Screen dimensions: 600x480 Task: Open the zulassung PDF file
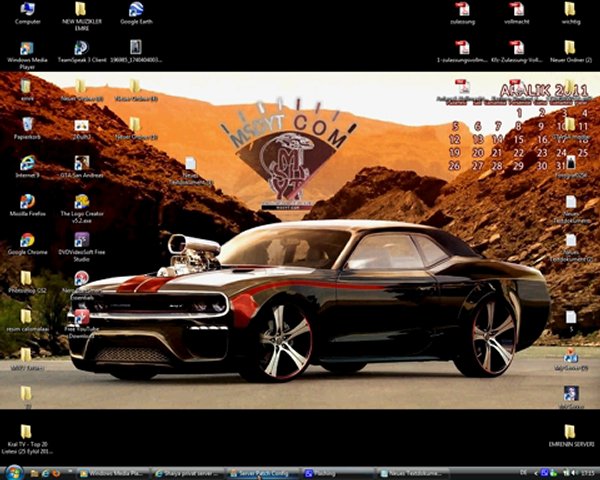462,10
